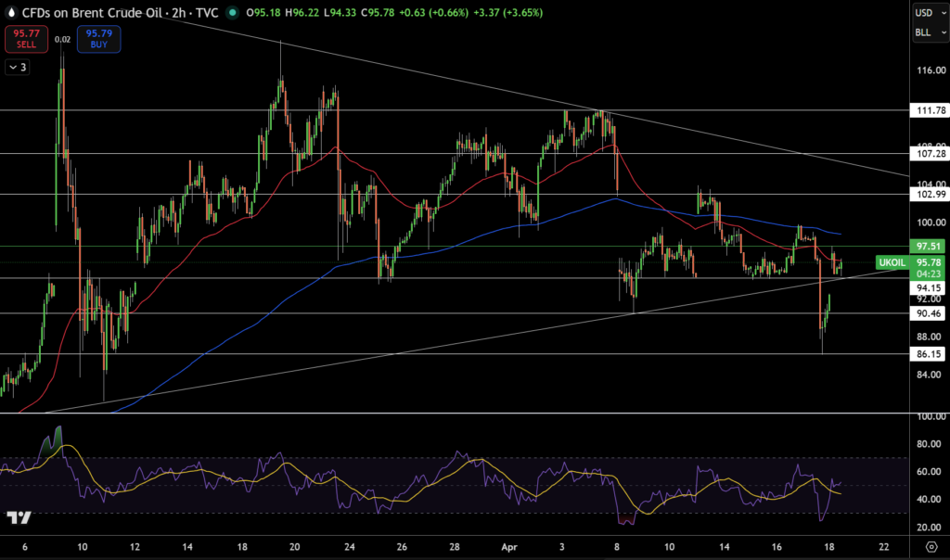This screenshot has height=560, width=950.
Task: Click the Brent Crude oil drop symbol icon
Action: pyautogui.click(x=8, y=13)
